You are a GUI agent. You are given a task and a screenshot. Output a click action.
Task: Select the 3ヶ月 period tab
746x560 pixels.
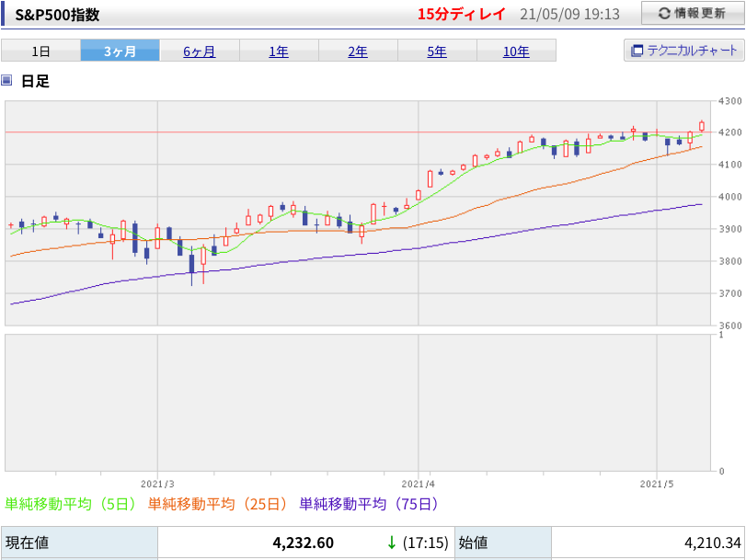point(121,51)
